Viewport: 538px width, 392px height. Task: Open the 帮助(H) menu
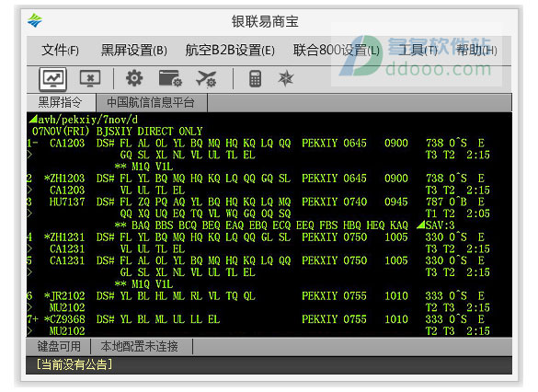click(476, 51)
